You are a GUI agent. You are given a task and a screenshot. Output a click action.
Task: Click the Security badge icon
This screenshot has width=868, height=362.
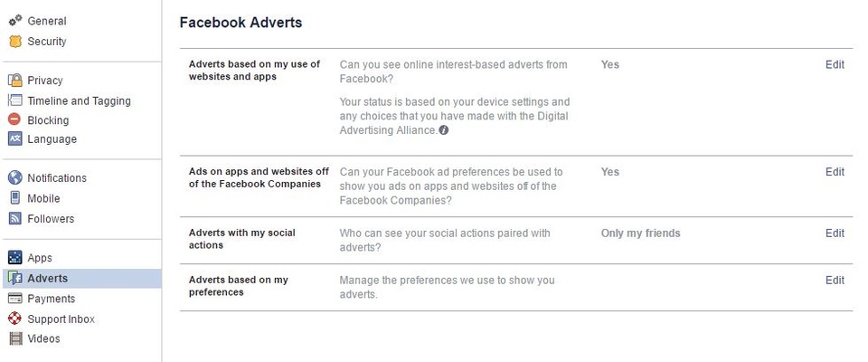point(14,41)
